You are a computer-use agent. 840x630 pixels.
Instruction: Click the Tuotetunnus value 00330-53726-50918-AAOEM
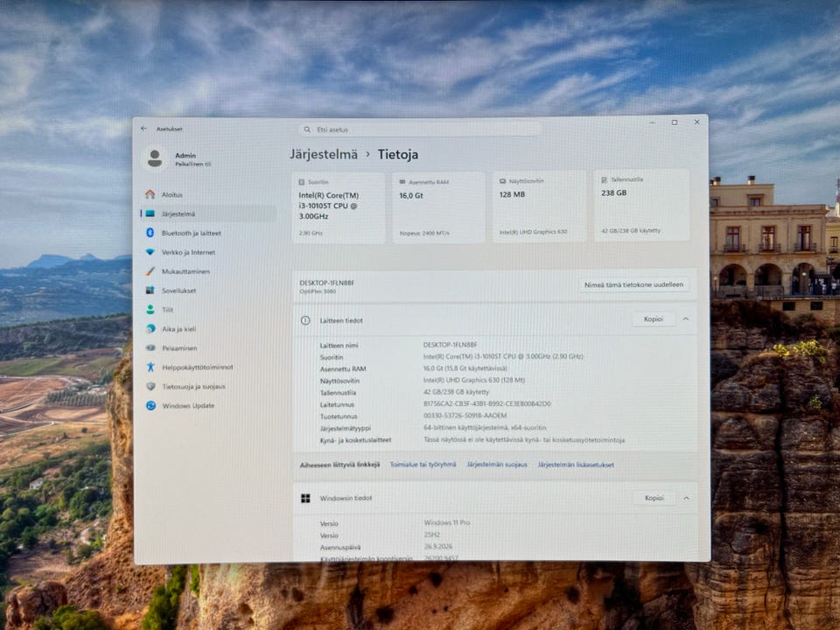tap(465, 416)
